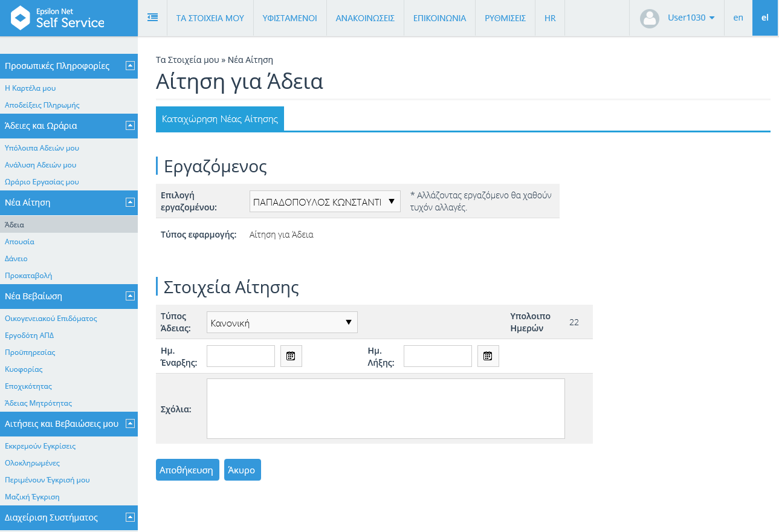Open Ωράριο Εργασίας μου link

coord(42,182)
